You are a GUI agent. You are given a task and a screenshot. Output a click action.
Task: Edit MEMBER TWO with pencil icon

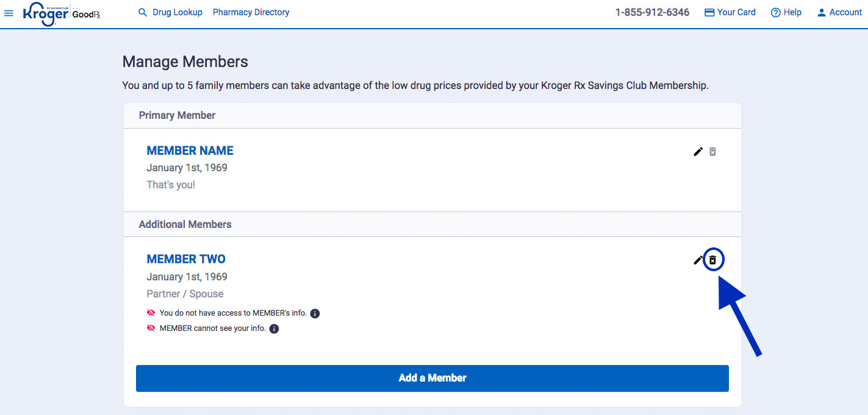coord(698,260)
